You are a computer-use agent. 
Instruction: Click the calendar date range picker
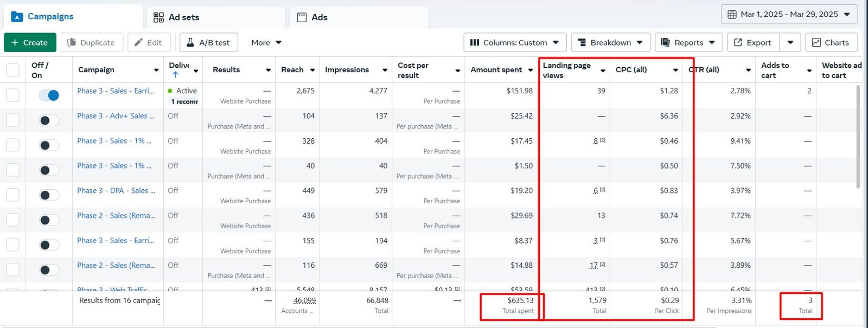pos(789,15)
